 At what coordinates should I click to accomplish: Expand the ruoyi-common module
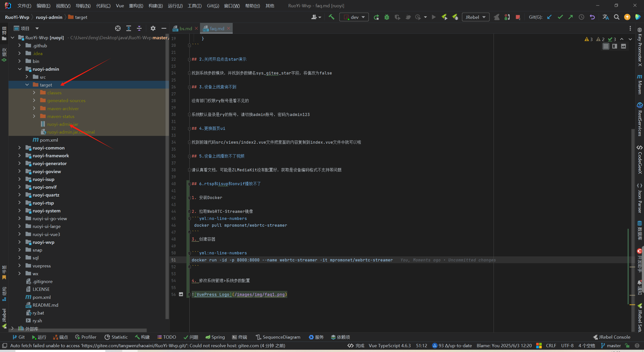click(x=20, y=148)
